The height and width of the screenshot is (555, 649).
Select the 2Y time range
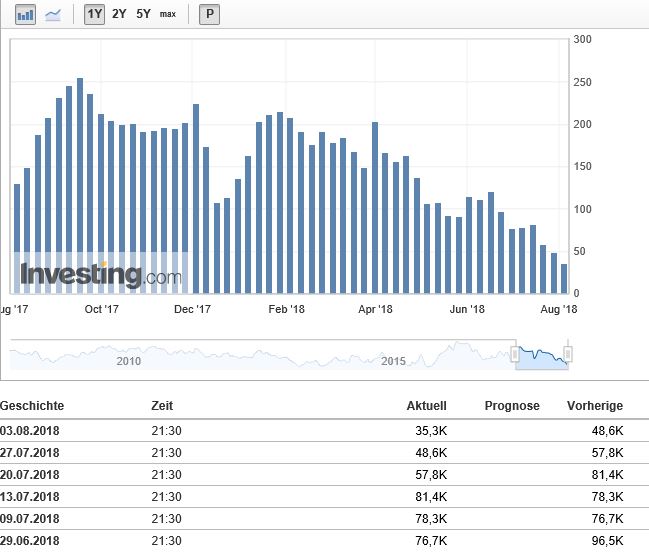coord(119,15)
